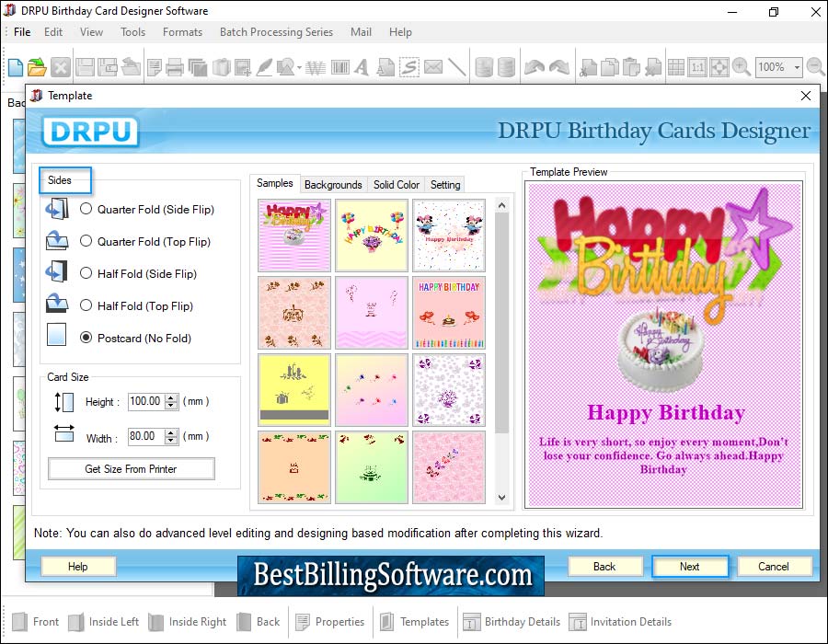Click the zoom in magnifier icon
Screen dimensions: 828x644
click(742, 67)
